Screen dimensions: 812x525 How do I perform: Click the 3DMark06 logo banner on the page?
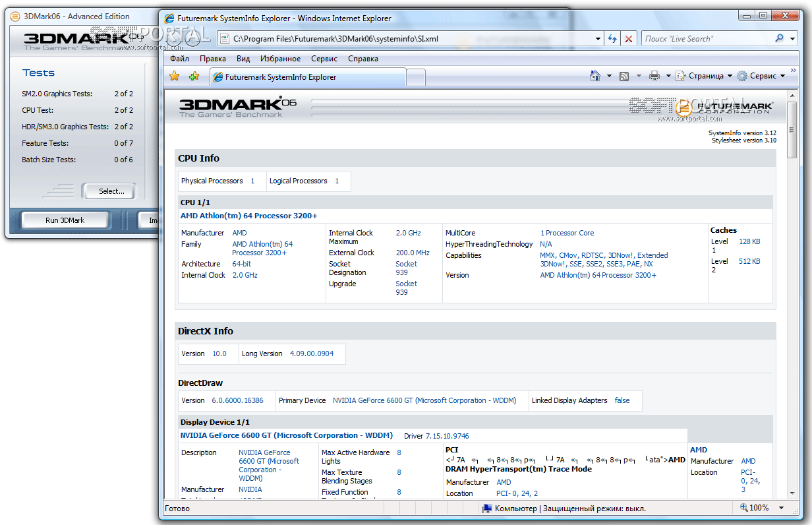(x=238, y=107)
